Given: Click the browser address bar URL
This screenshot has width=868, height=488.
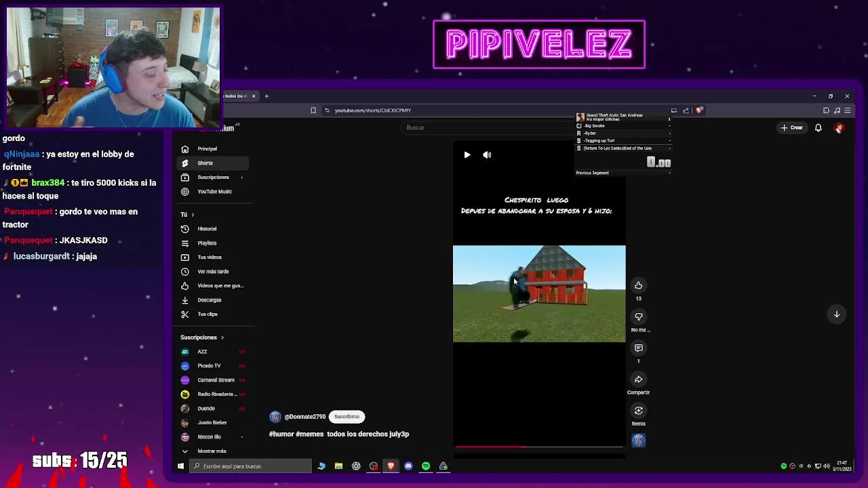Looking at the screenshot, I should click(373, 110).
